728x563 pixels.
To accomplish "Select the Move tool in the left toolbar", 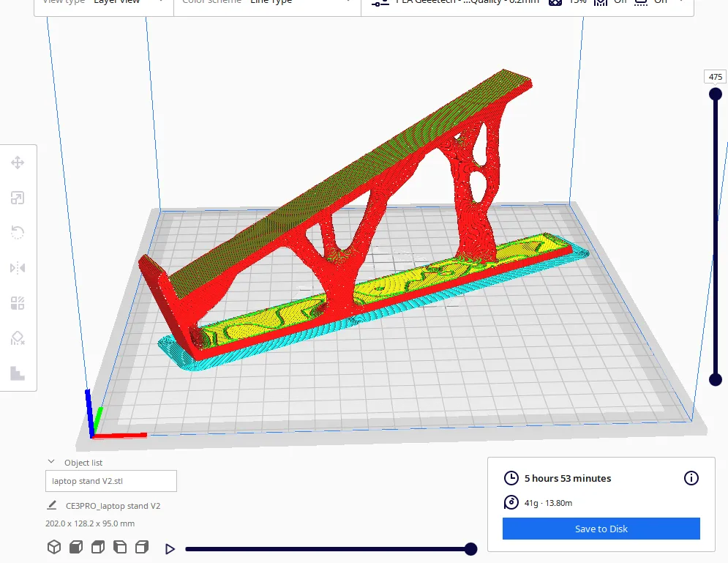I will (x=18, y=163).
